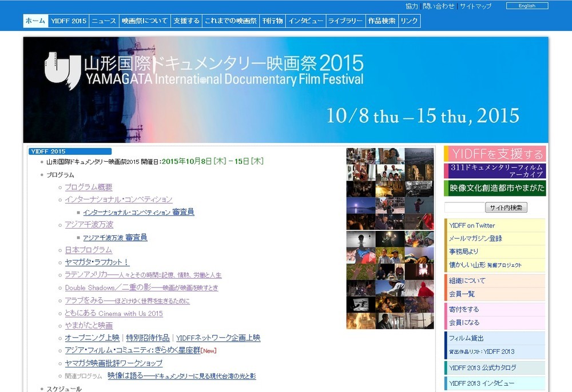Viewport: 572px width, 392px height.
Task: Select the ホーム navigation tab
Action: coord(35,21)
